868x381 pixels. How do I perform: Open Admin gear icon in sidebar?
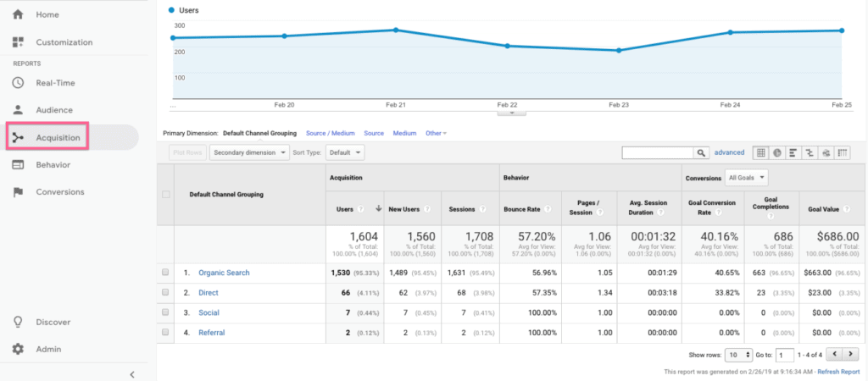tap(19, 349)
